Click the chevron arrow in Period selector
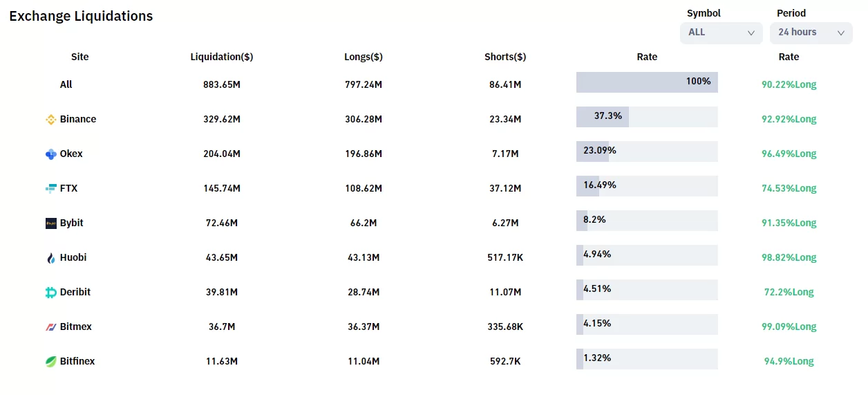This screenshot has height=395, width=868. pyautogui.click(x=841, y=33)
